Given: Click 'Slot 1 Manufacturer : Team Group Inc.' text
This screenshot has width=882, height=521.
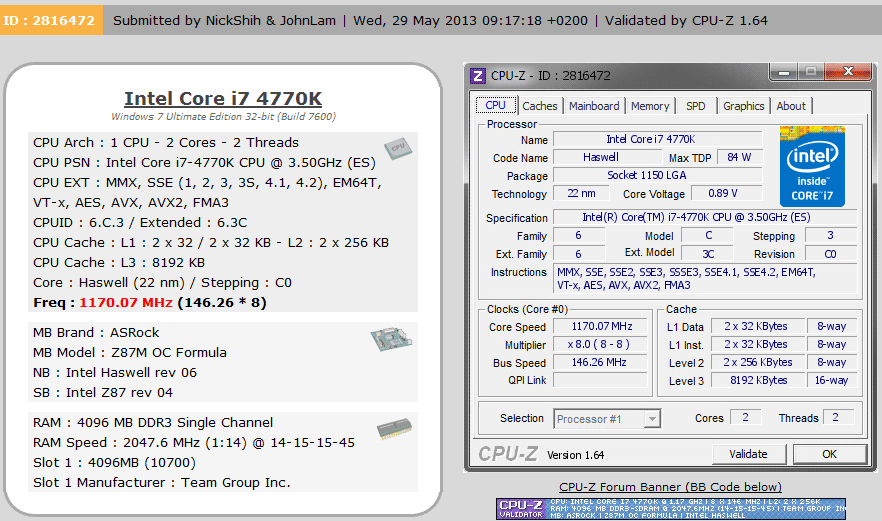Looking at the screenshot, I should tap(162, 483).
